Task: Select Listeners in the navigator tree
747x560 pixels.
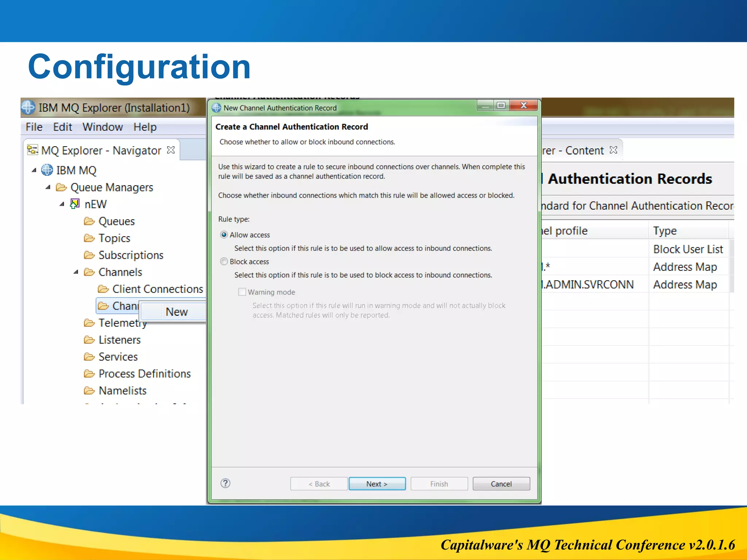Action: (120, 340)
